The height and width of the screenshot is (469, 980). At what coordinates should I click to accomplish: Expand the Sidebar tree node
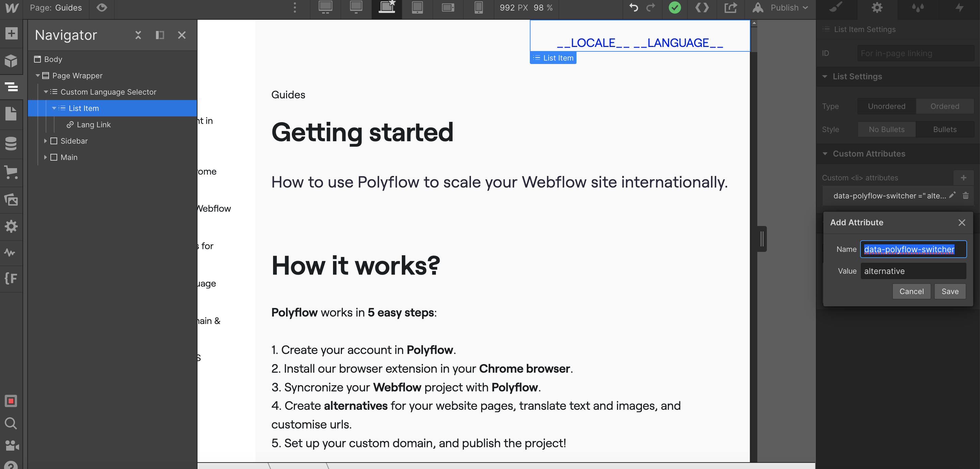pos(45,141)
